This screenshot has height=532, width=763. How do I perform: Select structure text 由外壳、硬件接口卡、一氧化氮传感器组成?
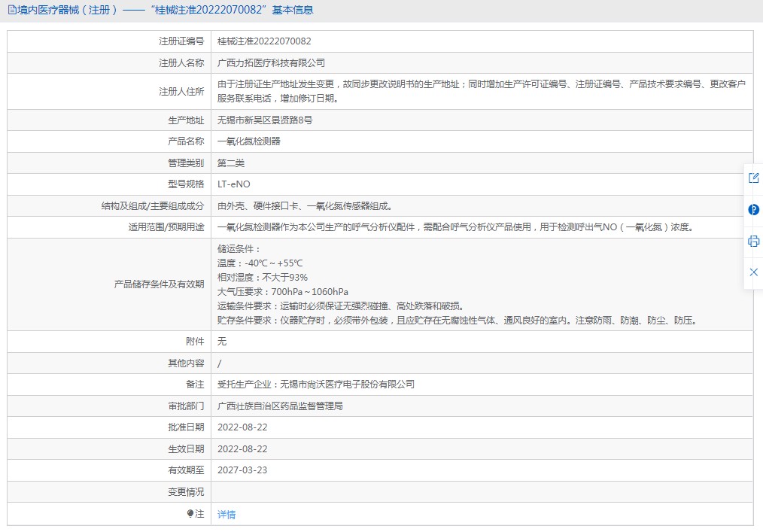[x=305, y=206]
